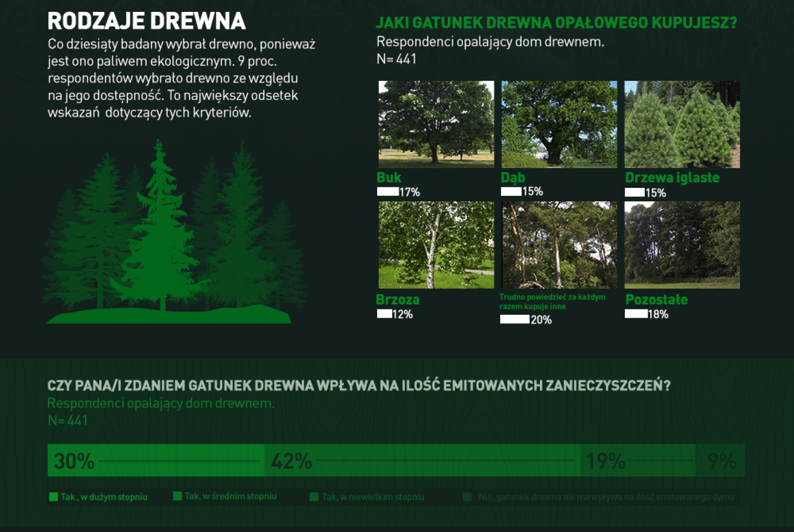Click the 30% segment of the bar
The height and width of the screenshot is (532, 794).
pyautogui.click(x=156, y=461)
